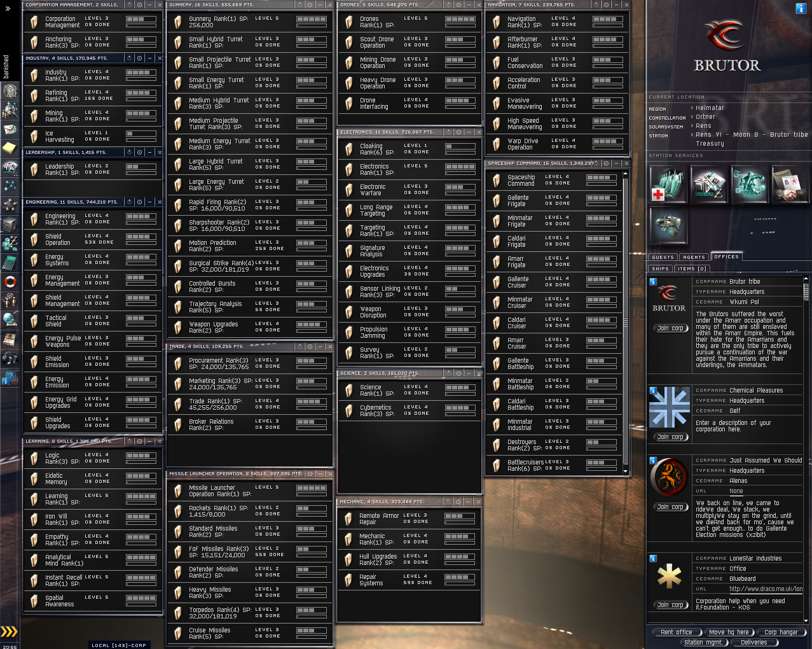Open the yellow notepad icon

(10, 148)
